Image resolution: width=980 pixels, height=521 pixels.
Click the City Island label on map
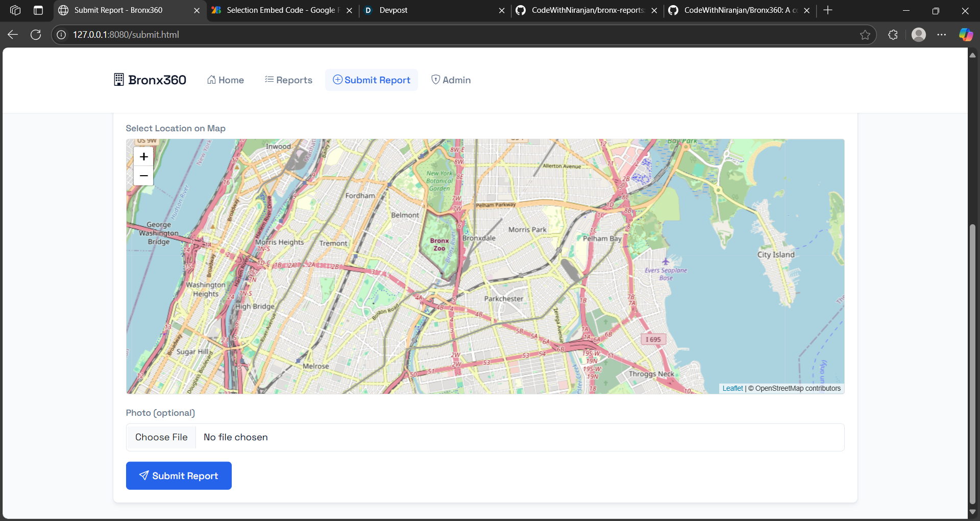pyautogui.click(x=776, y=254)
